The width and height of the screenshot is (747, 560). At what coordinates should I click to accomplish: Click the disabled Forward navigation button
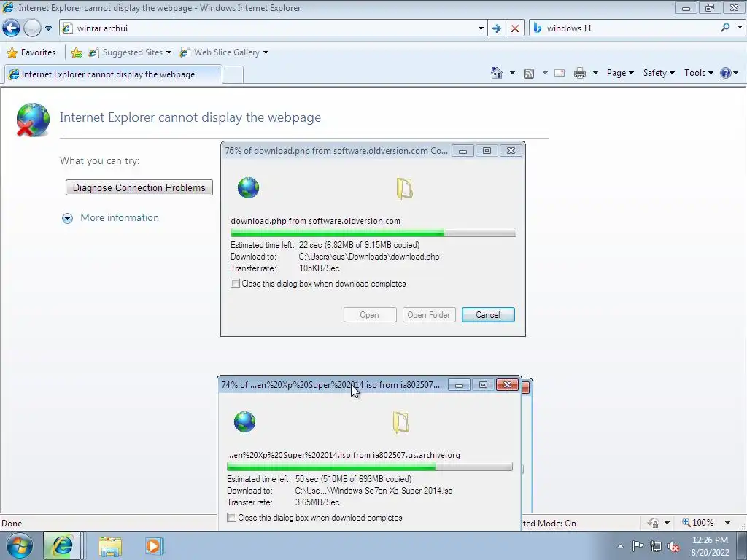pyautogui.click(x=32, y=28)
